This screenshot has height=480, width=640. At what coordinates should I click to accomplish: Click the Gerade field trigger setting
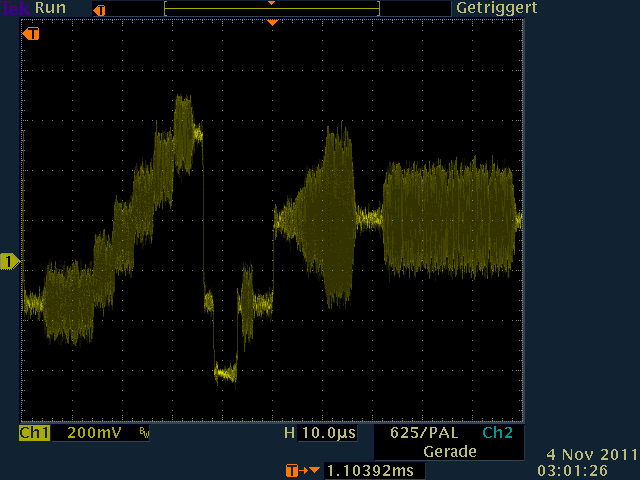pyautogui.click(x=449, y=451)
